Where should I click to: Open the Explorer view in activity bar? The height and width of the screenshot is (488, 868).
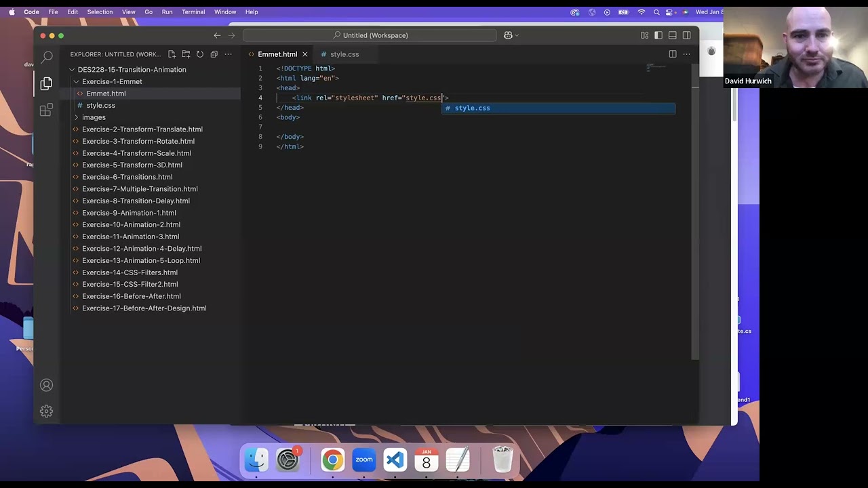[x=46, y=83]
